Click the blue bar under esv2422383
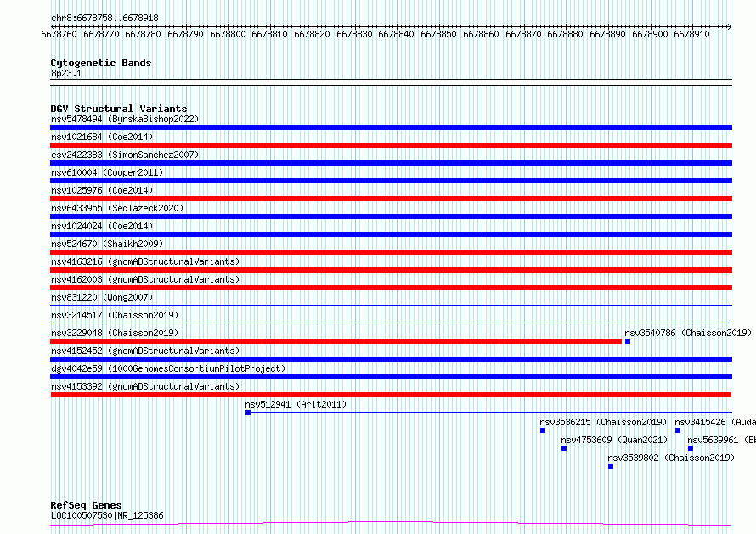Viewport: 756px width, 534px height. click(x=391, y=163)
